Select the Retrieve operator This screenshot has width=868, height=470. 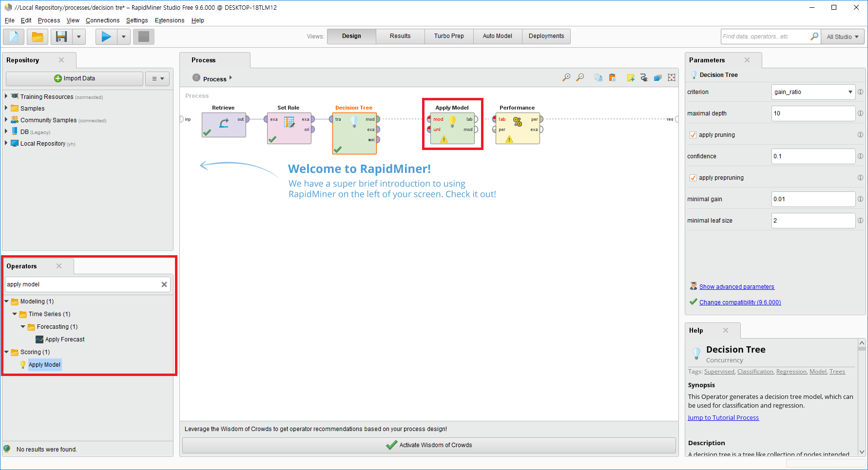click(224, 125)
